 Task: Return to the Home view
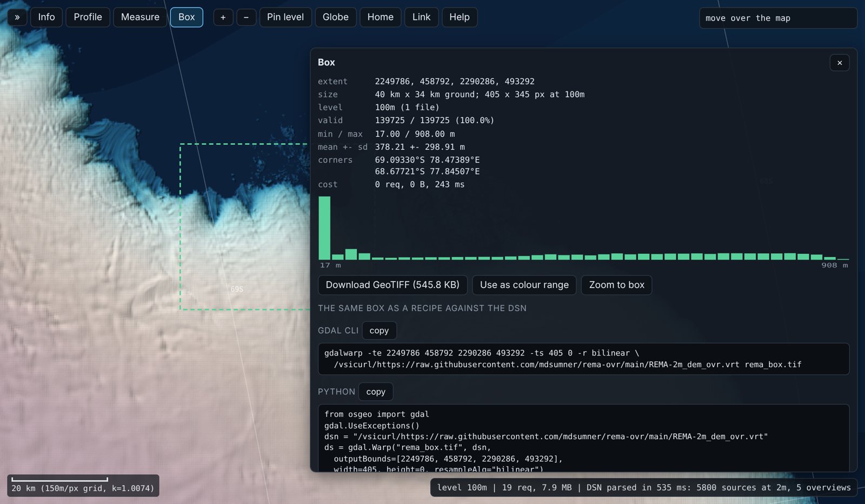(x=381, y=17)
